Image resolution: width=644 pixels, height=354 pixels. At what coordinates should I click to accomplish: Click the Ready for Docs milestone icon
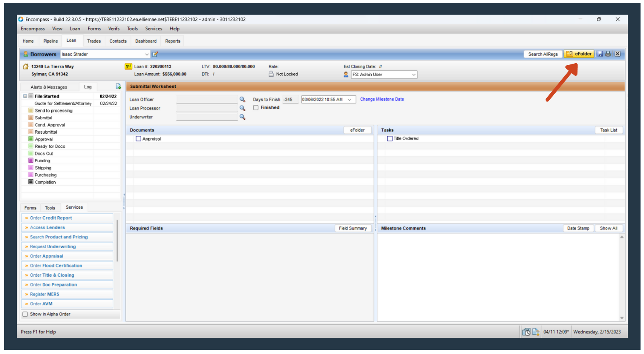(x=31, y=146)
